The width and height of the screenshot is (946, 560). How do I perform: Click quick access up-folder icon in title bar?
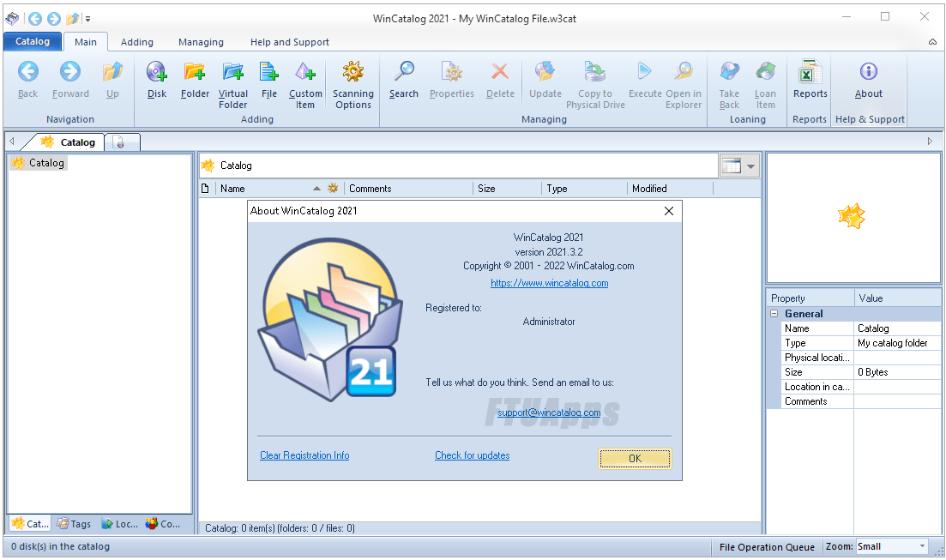pos(72,19)
